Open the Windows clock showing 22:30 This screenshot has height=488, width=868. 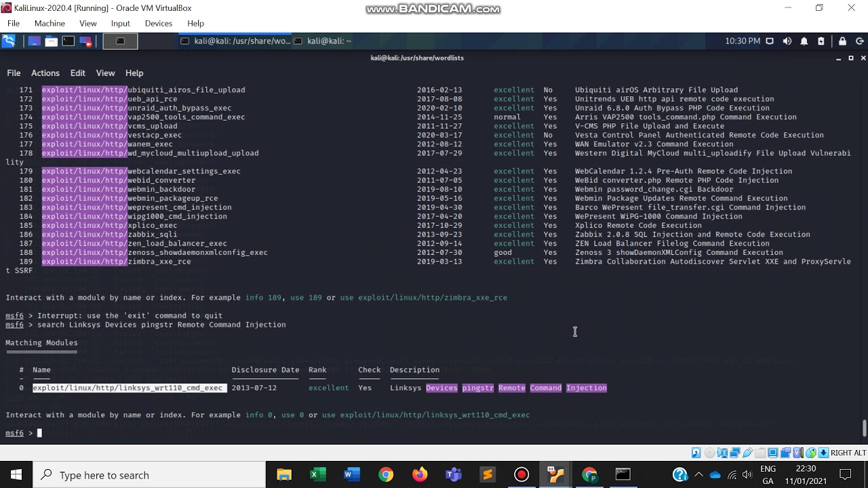click(806, 474)
